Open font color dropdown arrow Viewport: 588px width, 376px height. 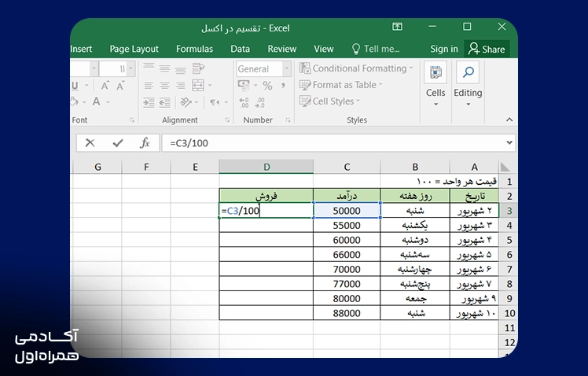pyautogui.click(x=108, y=102)
